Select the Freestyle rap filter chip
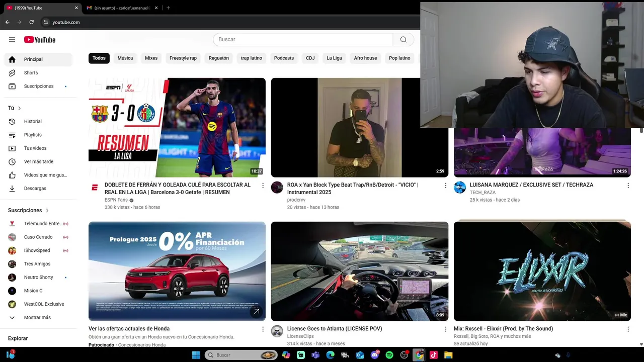This screenshot has width=644, height=362. pyautogui.click(x=183, y=58)
